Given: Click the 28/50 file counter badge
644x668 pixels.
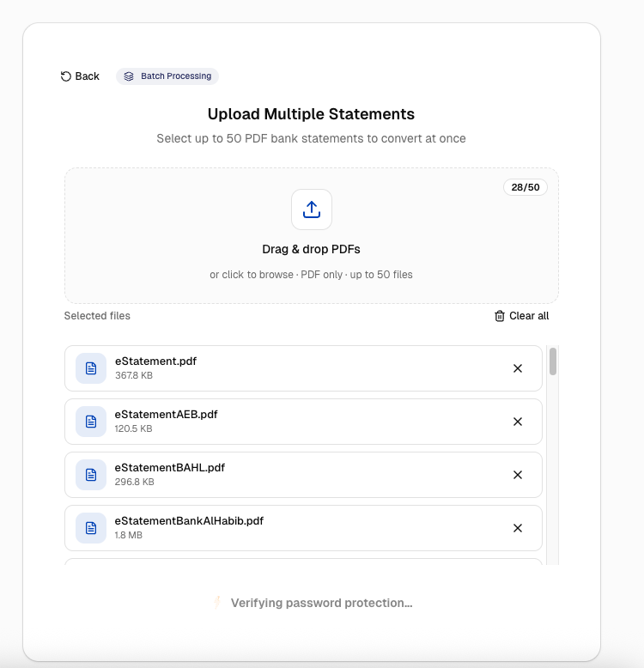Looking at the screenshot, I should 526,187.
